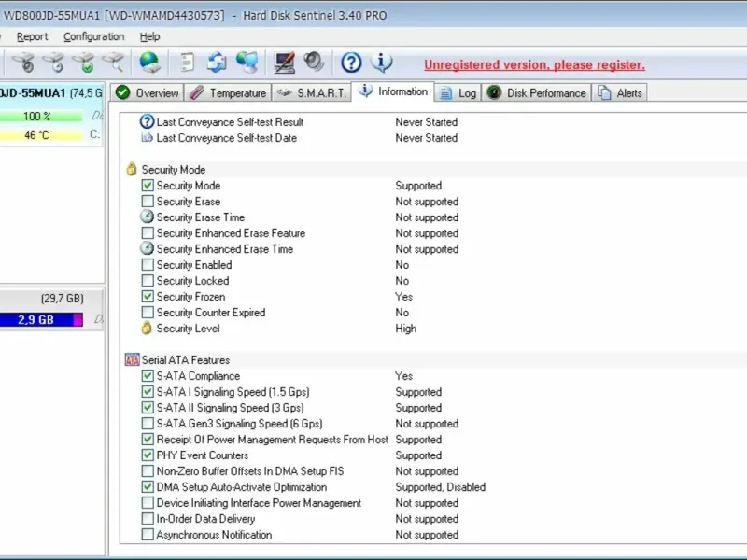Viewport: 747px width, 560px height.
Task: Click "Never Started" for Last Conveyance Self-test Result
Action: [x=426, y=122]
